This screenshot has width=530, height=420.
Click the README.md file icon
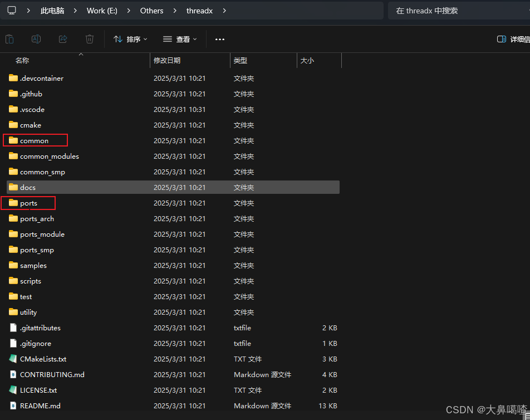tap(13, 406)
